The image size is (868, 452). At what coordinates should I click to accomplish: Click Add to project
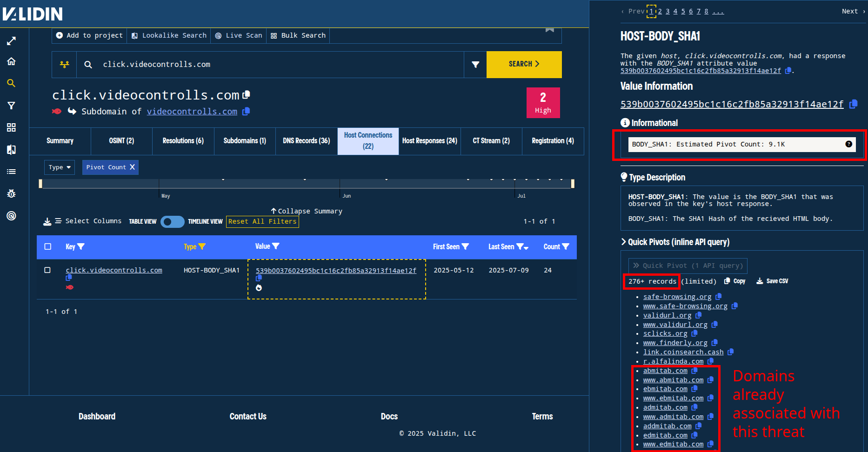(x=89, y=35)
